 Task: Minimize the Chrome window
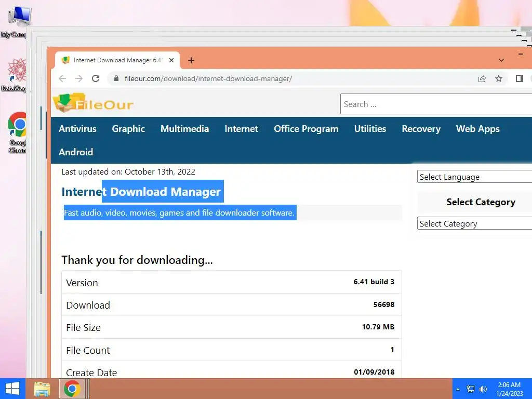[x=521, y=54]
